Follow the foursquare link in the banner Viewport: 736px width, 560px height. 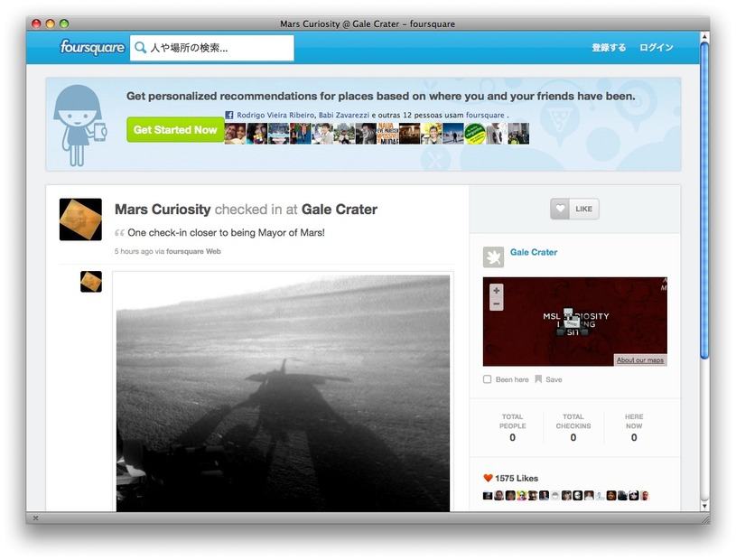coord(485,115)
